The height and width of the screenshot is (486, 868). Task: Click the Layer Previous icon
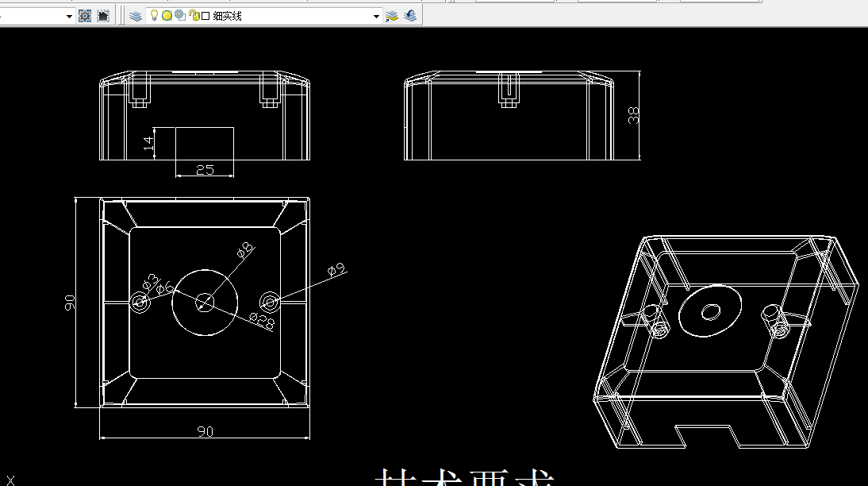pyautogui.click(x=410, y=16)
